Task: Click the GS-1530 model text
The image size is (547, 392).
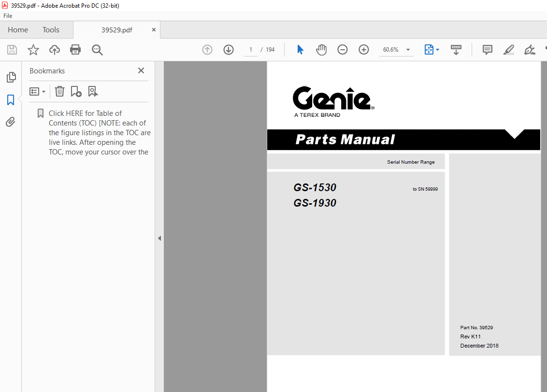Action: (315, 187)
